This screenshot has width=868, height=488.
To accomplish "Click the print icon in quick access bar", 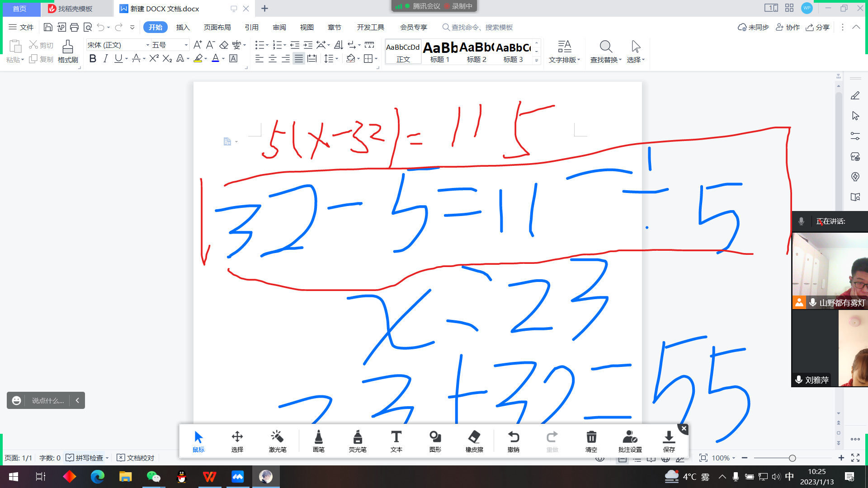I will (x=74, y=27).
